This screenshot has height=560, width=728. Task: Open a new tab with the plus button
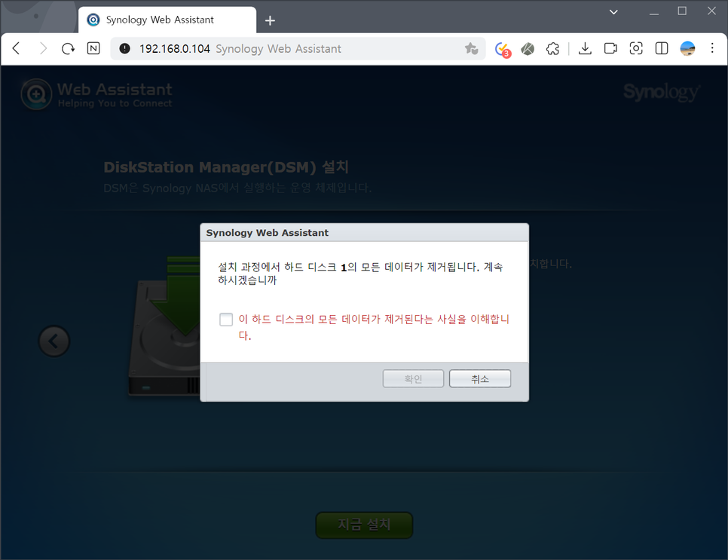click(270, 20)
